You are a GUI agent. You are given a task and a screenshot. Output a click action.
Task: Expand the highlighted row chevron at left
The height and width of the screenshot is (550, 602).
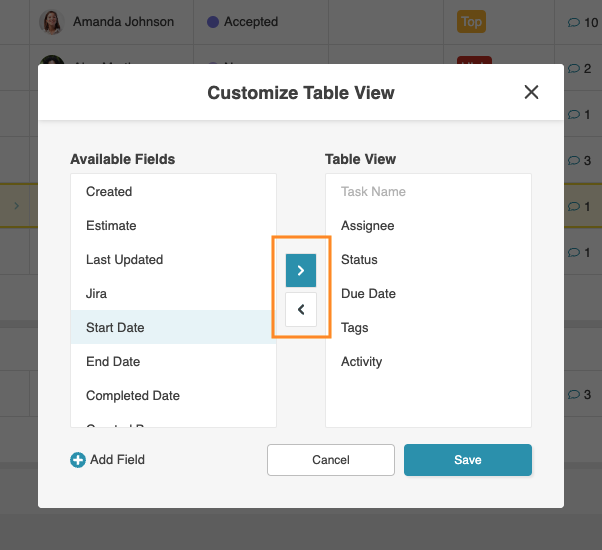tap(15, 206)
